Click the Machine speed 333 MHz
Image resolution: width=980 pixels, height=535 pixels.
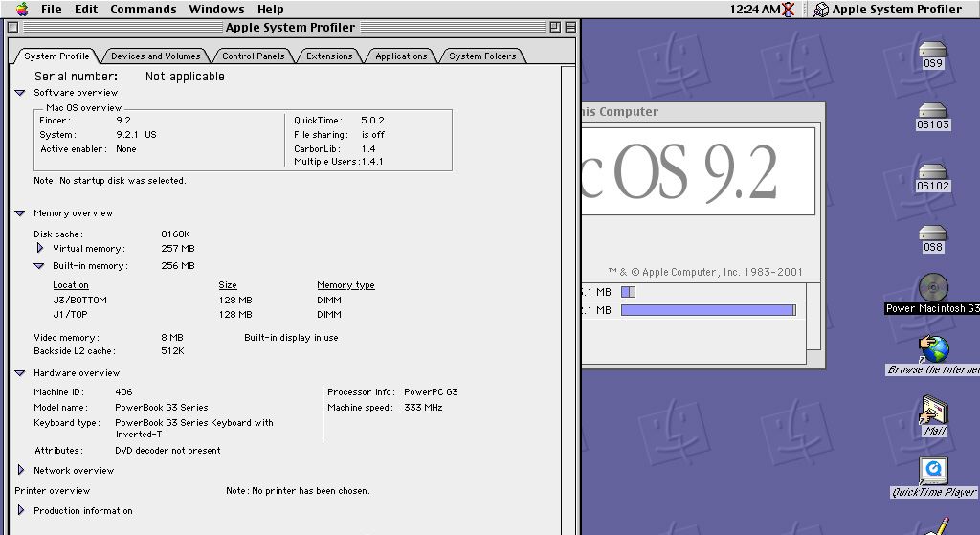pyautogui.click(x=423, y=408)
